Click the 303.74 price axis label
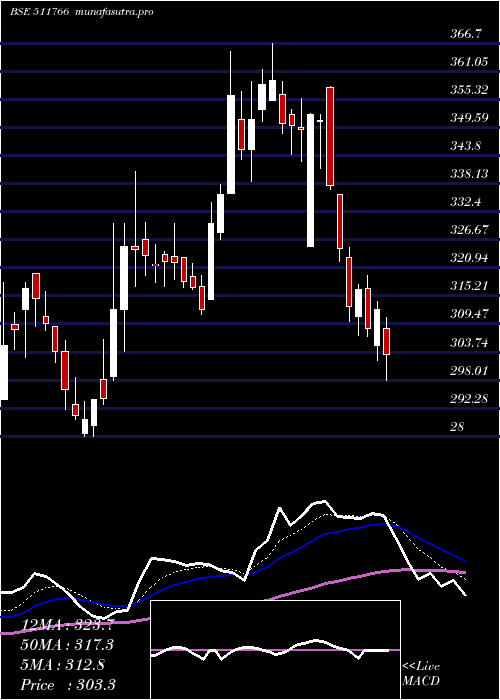 coord(469,342)
